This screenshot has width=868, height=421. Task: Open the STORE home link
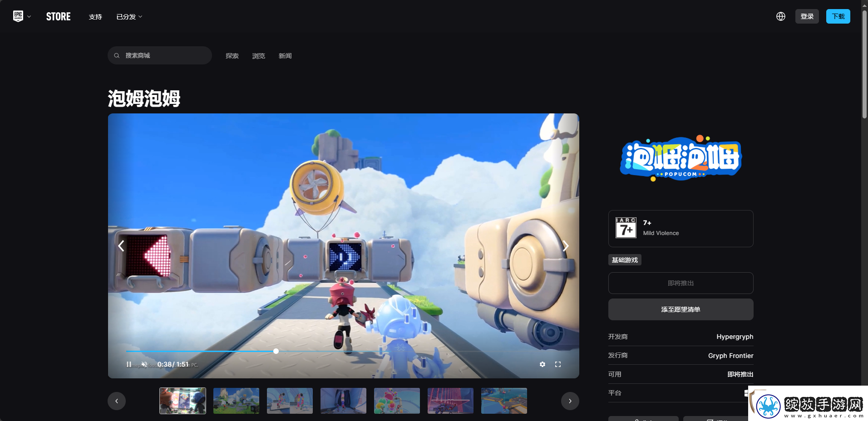tap(59, 17)
